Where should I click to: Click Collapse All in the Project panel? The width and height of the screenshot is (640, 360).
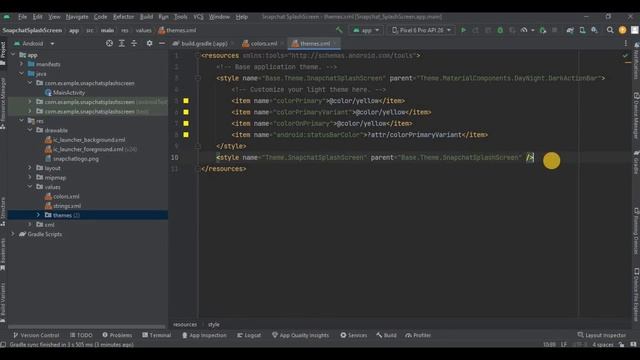pos(134,43)
